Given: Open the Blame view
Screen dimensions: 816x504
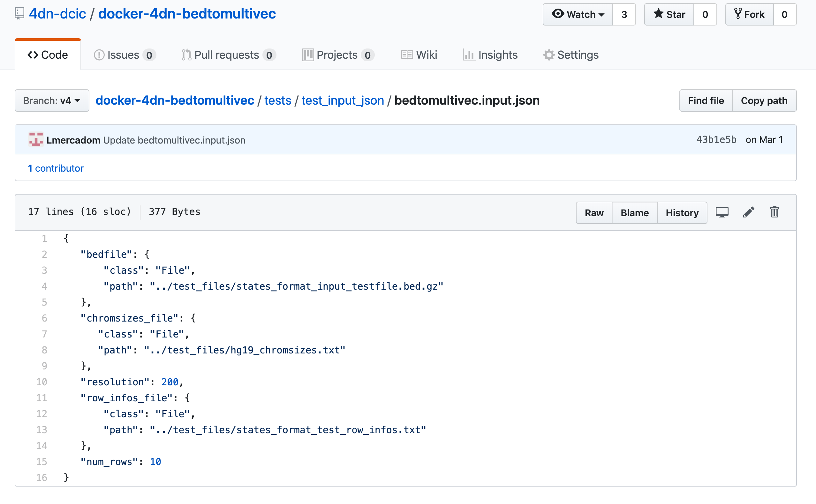Looking at the screenshot, I should point(635,213).
